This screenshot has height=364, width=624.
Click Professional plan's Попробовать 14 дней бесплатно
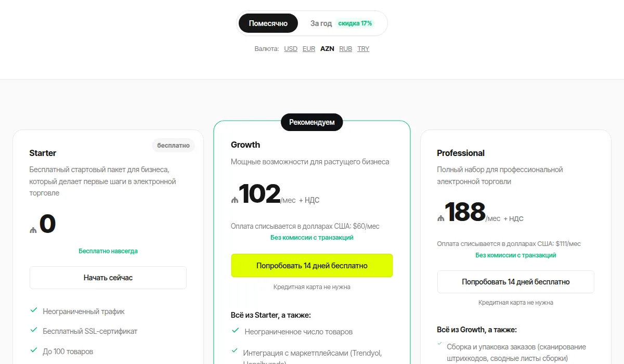point(516,282)
